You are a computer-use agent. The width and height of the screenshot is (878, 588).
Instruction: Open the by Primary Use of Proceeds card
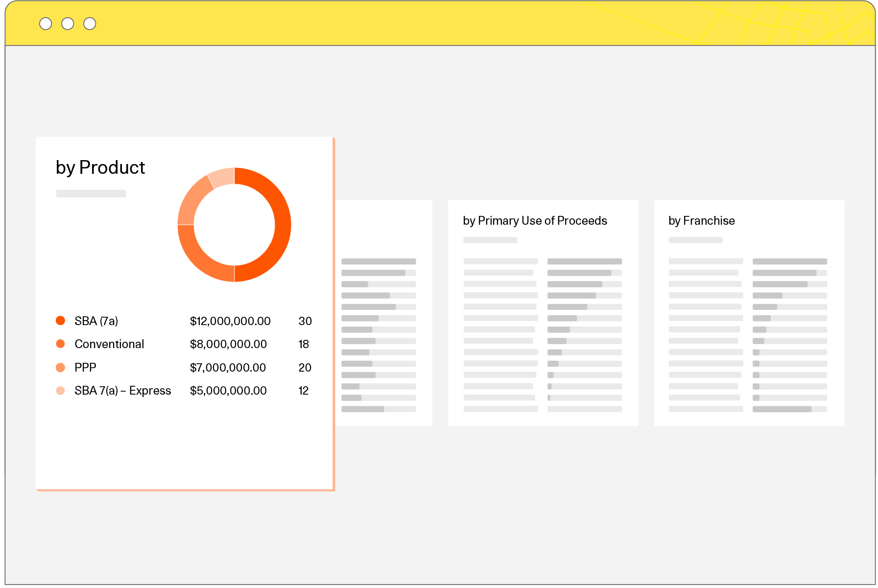click(535, 221)
